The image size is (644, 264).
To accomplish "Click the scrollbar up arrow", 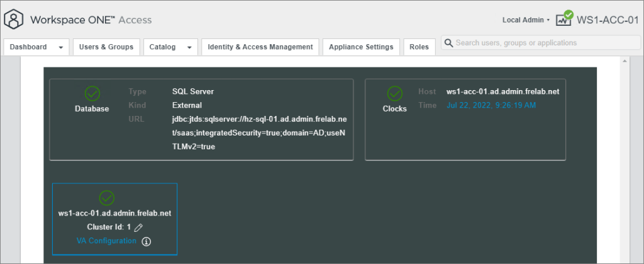I will [625, 62].
